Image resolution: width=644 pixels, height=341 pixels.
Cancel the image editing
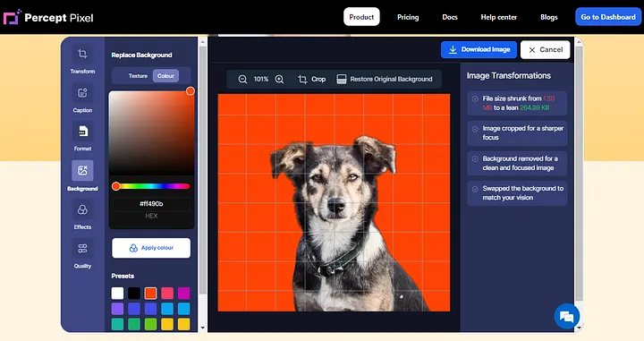[545, 50]
